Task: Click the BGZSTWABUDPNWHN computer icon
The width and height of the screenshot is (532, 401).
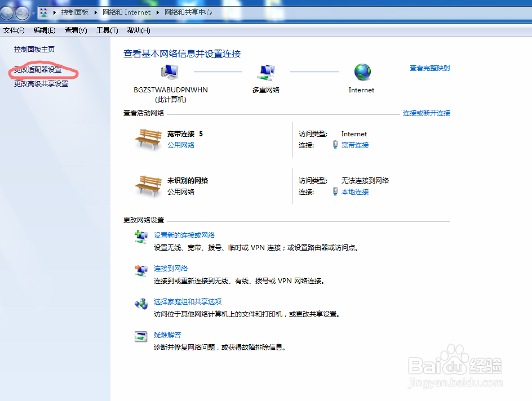Action: pos(170,72)
